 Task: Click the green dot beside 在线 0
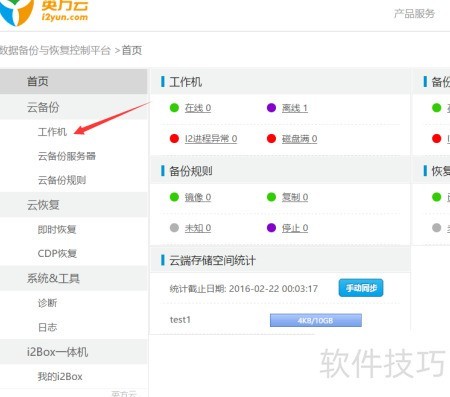click(x=174, y=108)
